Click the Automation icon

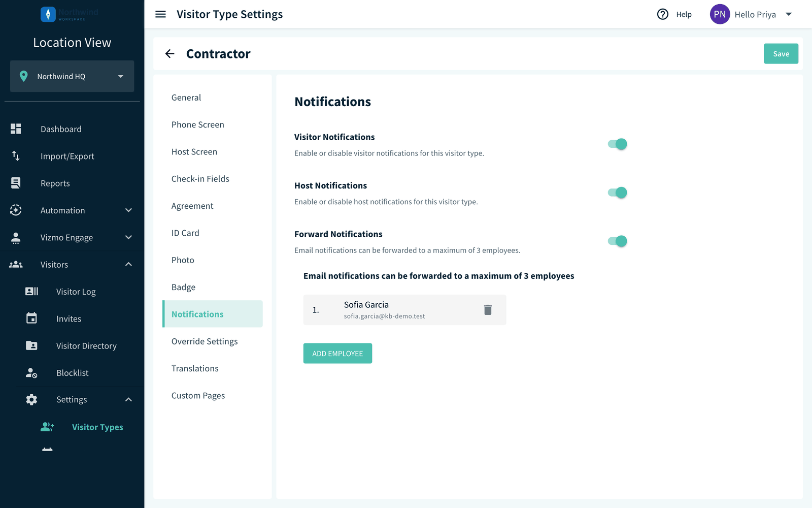(16, 210)
